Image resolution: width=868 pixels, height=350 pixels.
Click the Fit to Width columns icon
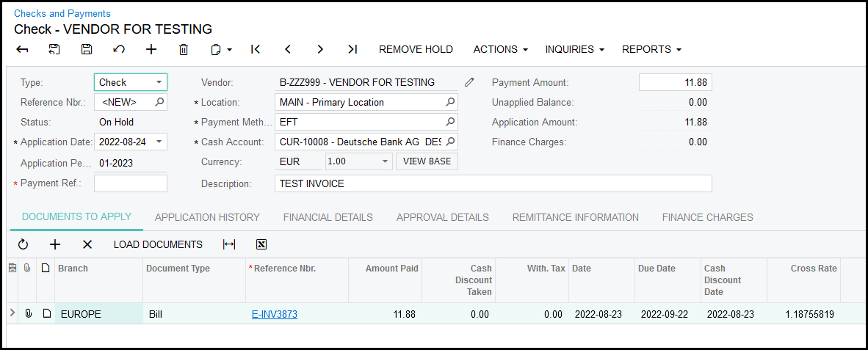pos(229,244)
